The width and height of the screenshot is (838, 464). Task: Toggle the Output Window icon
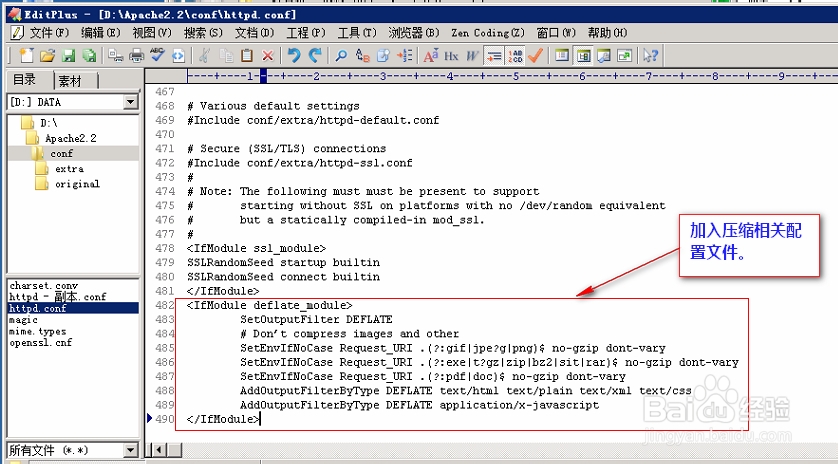tap(604, 56)
